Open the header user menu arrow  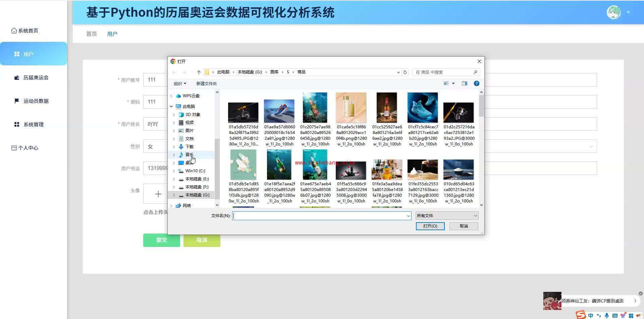(x=628, y=12)
